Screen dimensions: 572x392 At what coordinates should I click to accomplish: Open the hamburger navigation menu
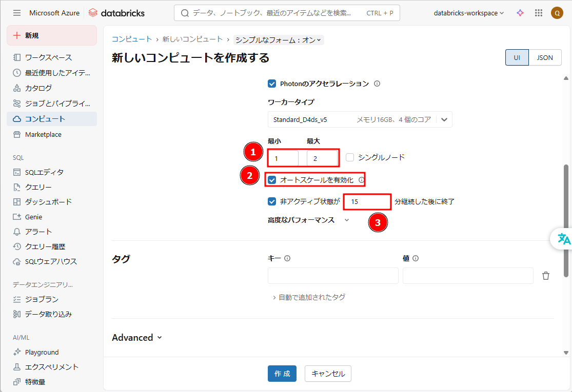17,13
